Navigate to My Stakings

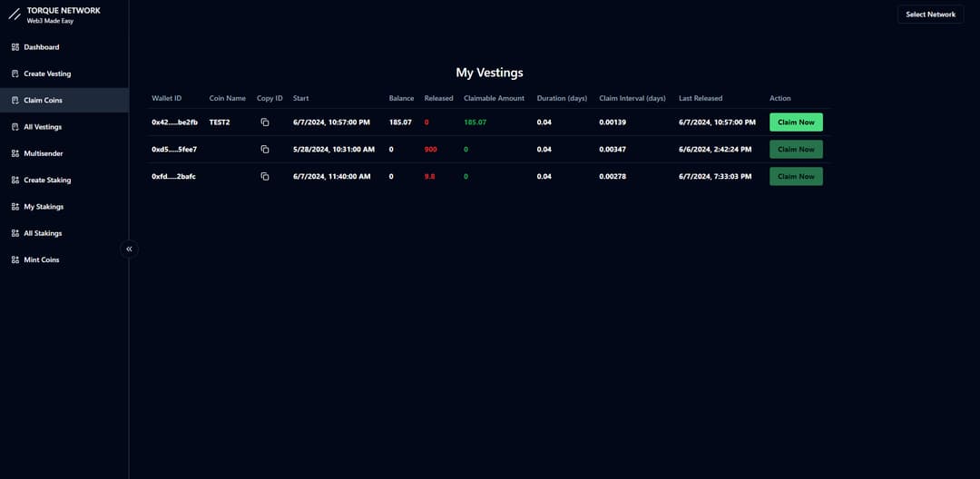pyautogui.click(x=44, y=207)
